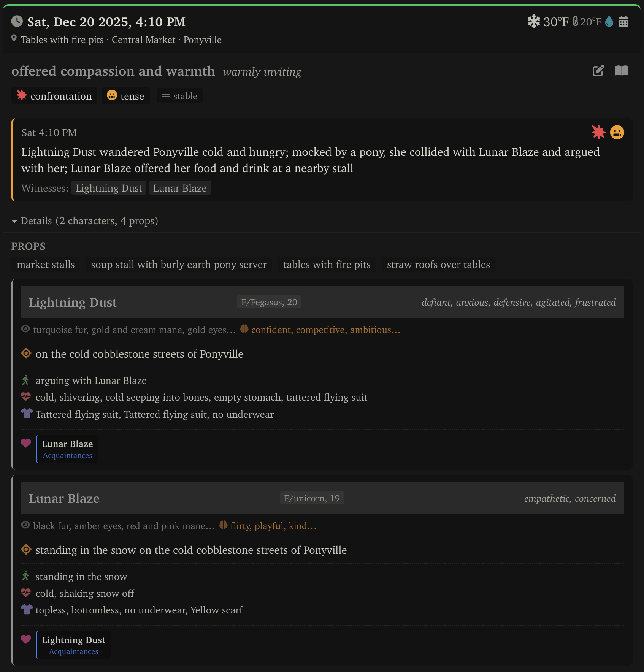Screen dimensions: 644x672
Task: Click the calendar icon at top right
Action: [x=623, y=22]
